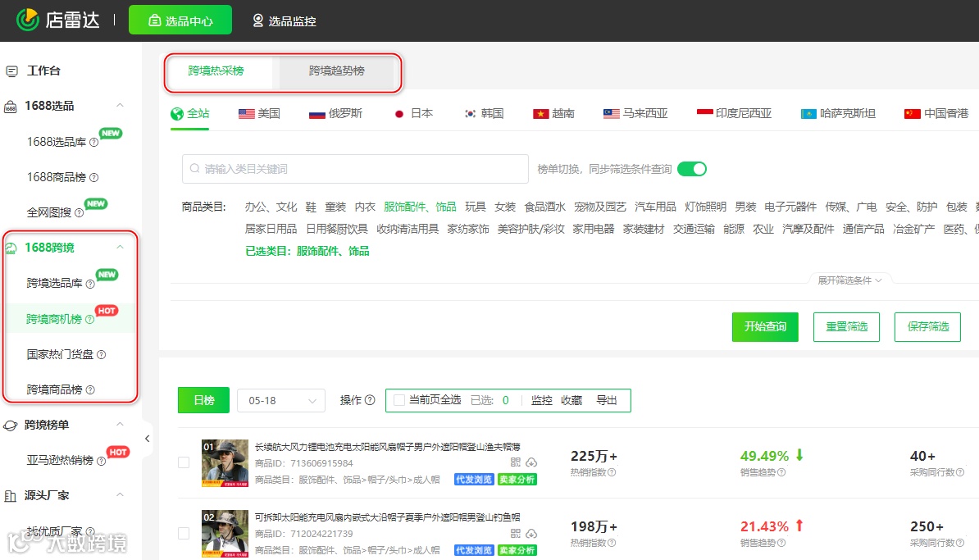Select the 服饰配件、饰品 category
This screenshot has width=979, height=560.
pyautogui.click(x=420, y=207)
